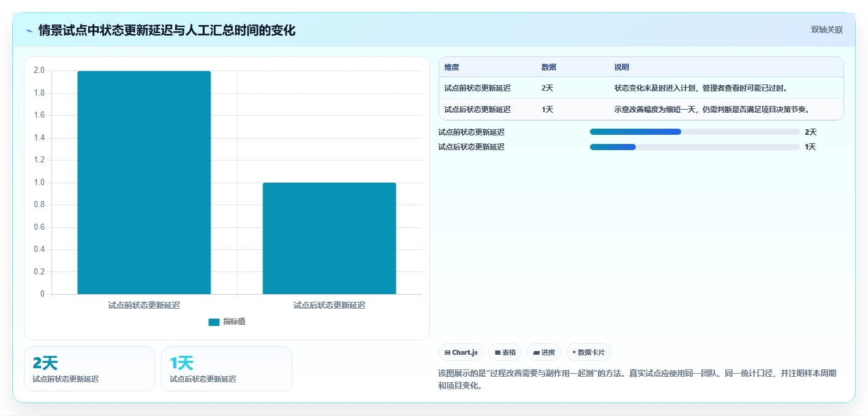Click the lightning icon beside the title
The width and height of the screenshot is (868, 416).
[x=29, y=30]
